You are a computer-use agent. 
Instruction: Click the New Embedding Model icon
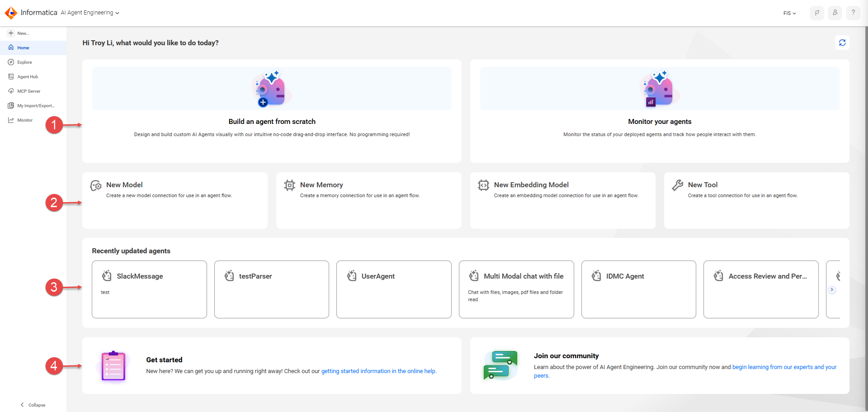pyautogui.click(x=483, y=185)
